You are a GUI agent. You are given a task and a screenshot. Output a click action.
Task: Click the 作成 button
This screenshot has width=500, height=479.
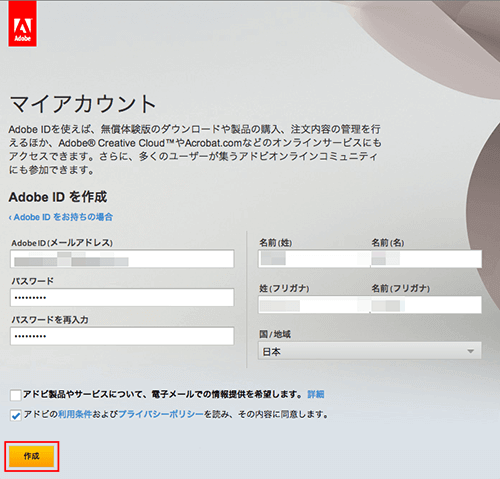(x=32, y=456)
